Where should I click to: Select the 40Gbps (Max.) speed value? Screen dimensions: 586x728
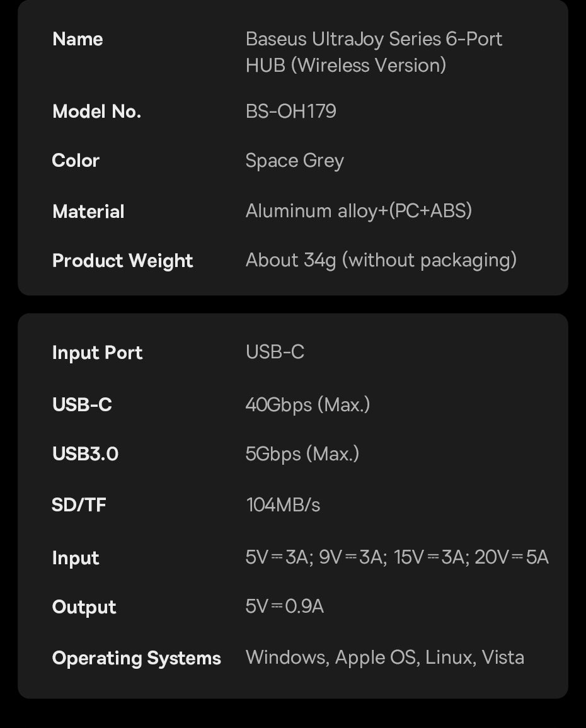pos(307,404)
